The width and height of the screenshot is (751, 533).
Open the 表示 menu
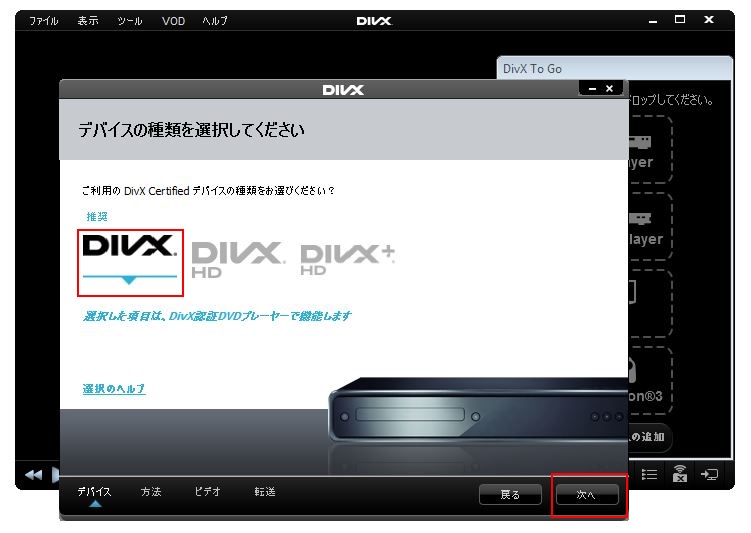88,21
